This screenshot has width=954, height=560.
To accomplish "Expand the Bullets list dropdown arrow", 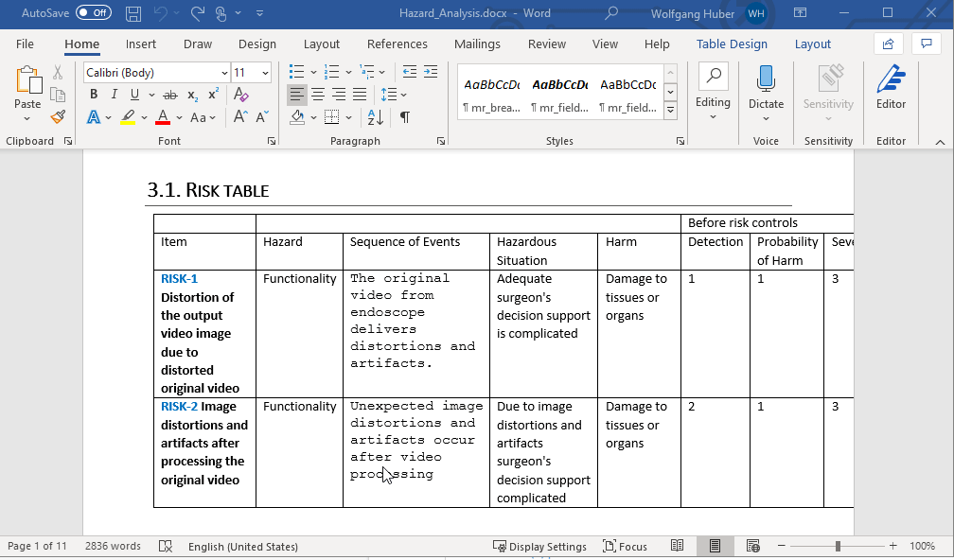I will coord(313,72).
